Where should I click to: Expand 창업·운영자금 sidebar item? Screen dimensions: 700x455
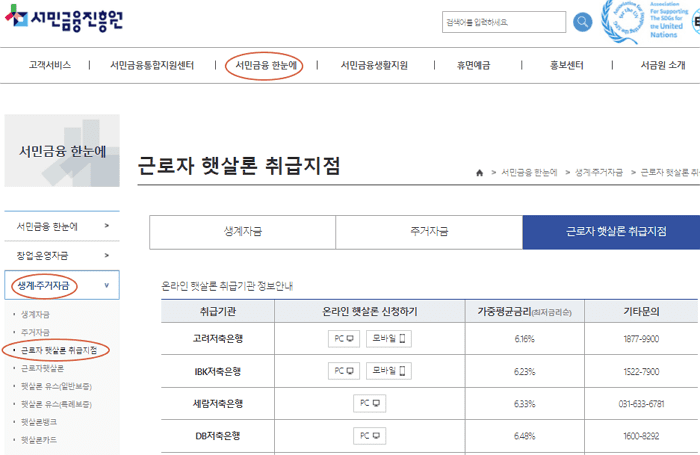[x=62, y=256]
